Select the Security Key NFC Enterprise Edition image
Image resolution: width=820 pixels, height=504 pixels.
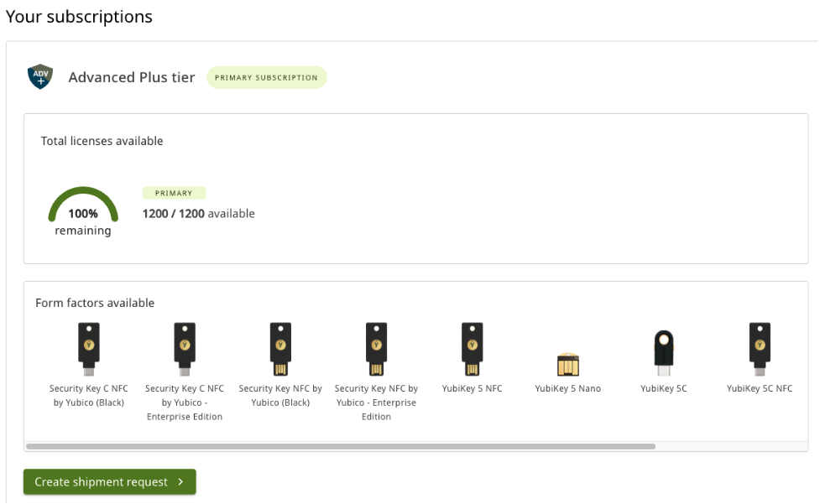coord(376,349)
